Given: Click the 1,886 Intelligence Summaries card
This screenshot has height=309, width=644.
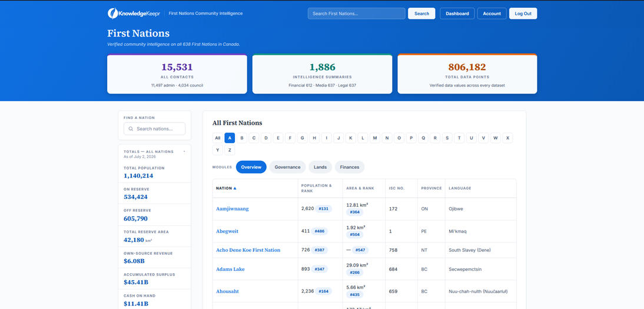Looking at the screenshot, I should 323,74.
